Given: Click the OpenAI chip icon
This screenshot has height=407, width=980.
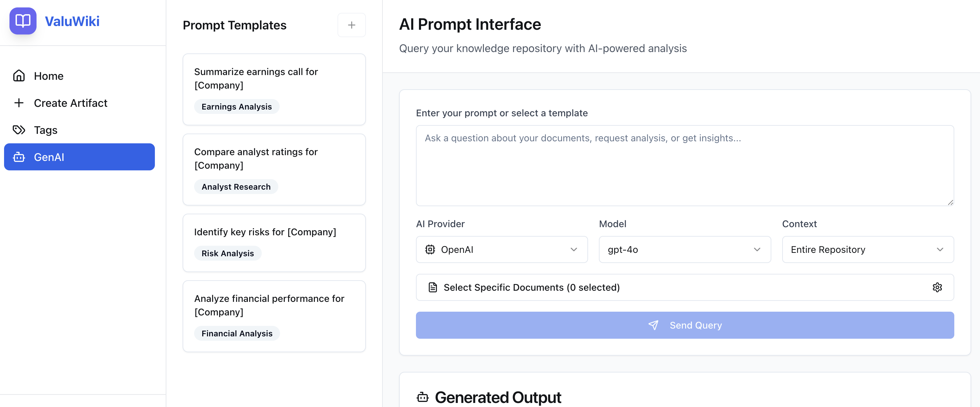Looking at the screenshot, I should coord(430,249).
